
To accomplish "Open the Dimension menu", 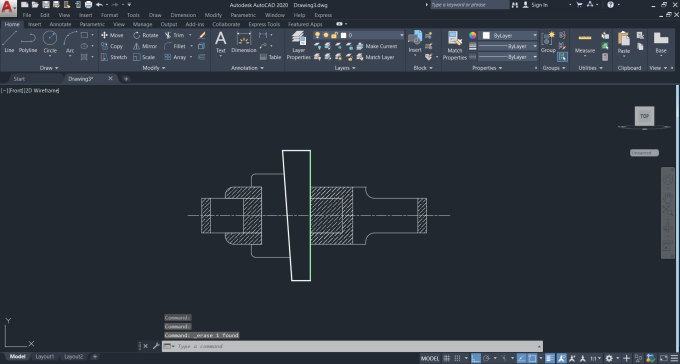I will pos(183,15).
